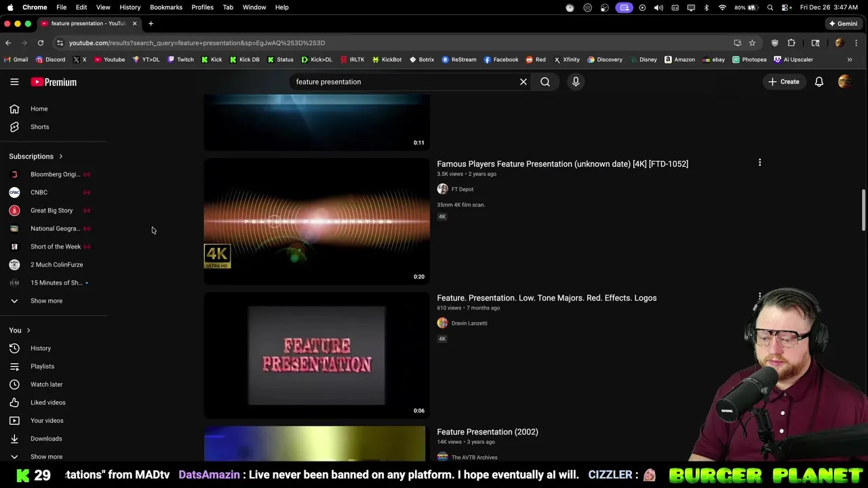
Task: Expand the You section arrow
Action: click(28, 330)
